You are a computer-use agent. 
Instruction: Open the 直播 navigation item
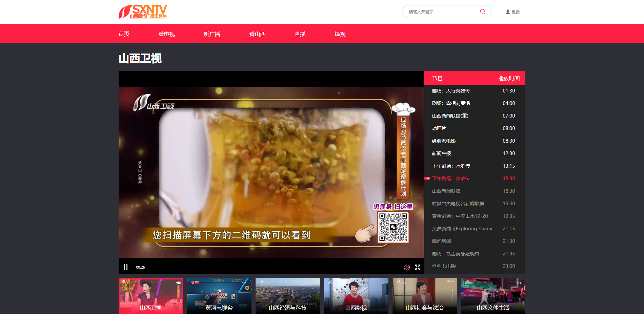point(300,34)
